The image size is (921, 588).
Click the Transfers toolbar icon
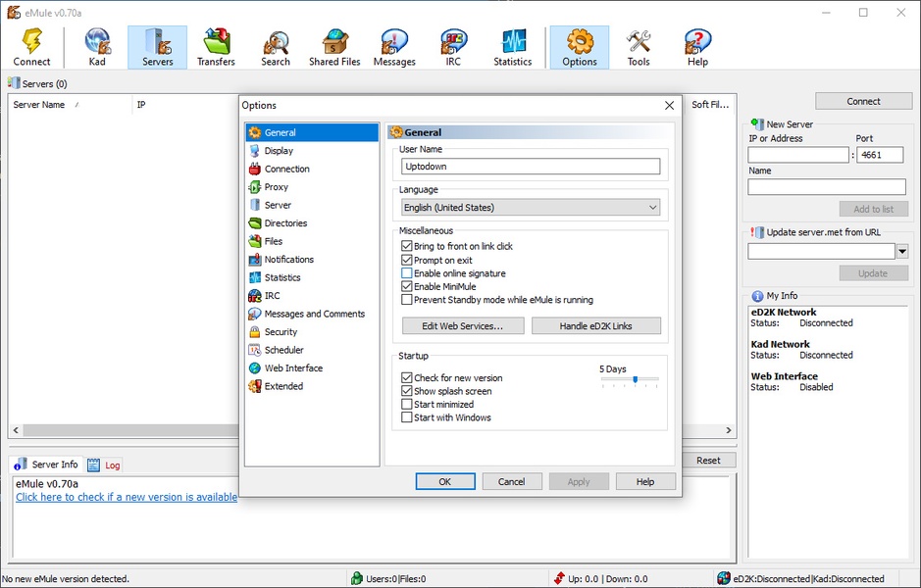tap(216, 47)
